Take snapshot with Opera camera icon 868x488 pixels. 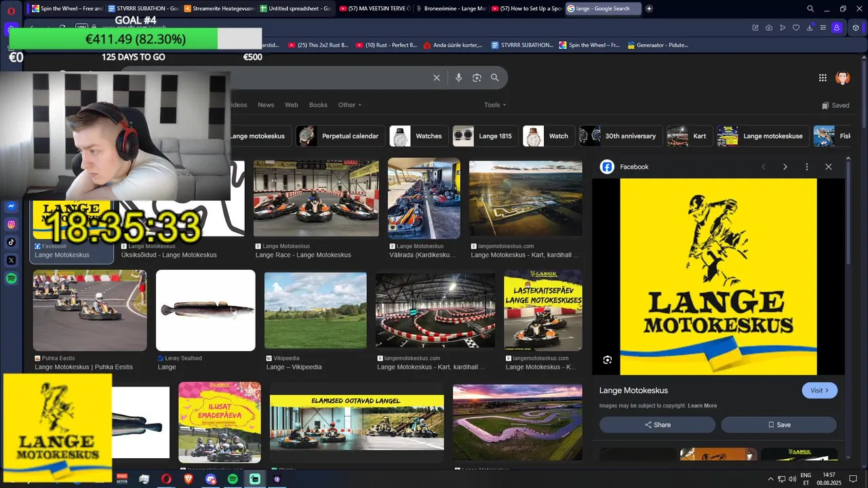click(x=769, y=28)
